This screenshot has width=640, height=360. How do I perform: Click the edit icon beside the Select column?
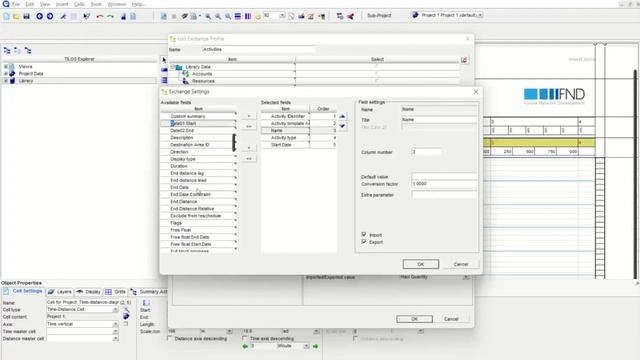[x=464, y=60]
